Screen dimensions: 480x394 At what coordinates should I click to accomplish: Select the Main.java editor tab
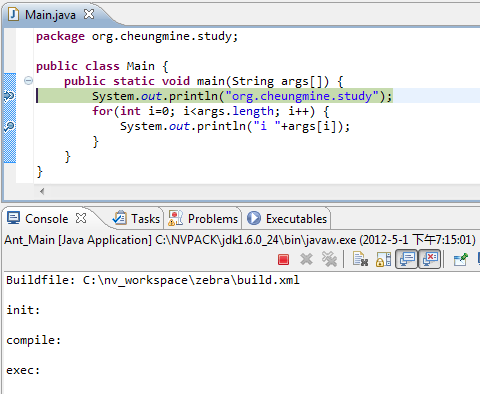click(x=50, y=15)
